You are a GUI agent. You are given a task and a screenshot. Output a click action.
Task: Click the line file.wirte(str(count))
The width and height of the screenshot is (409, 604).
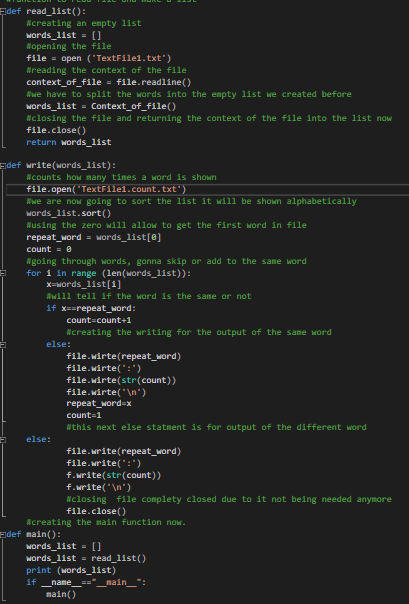121,380
